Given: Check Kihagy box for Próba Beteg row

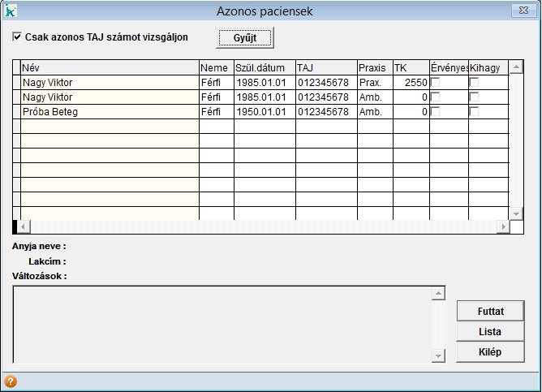Looking at the screenshot, I should tap(474, 112).
